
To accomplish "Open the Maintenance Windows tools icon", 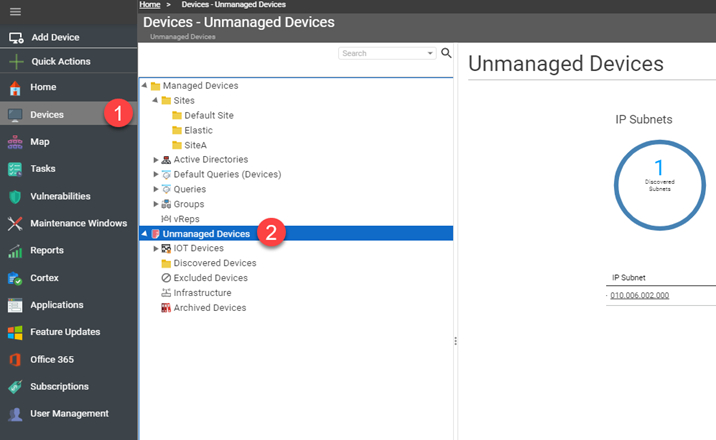I will [x=15, y=223].
